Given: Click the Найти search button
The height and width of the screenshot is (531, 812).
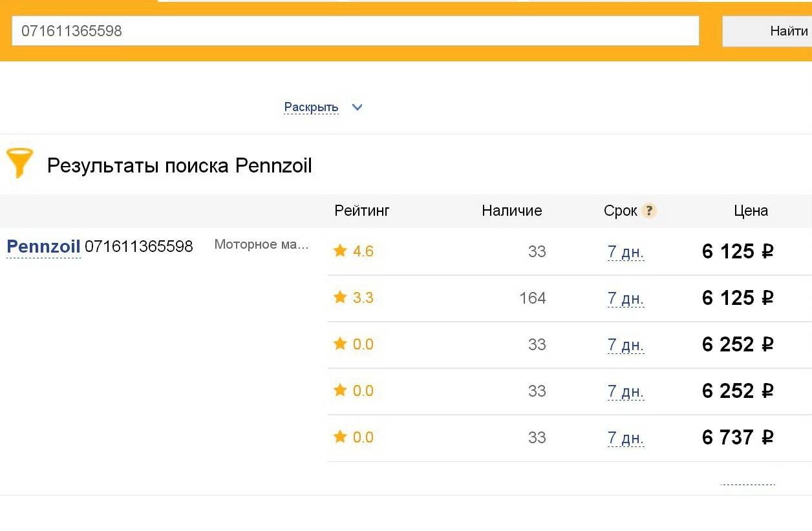Looking at the screenshot, I should point(768,31).
